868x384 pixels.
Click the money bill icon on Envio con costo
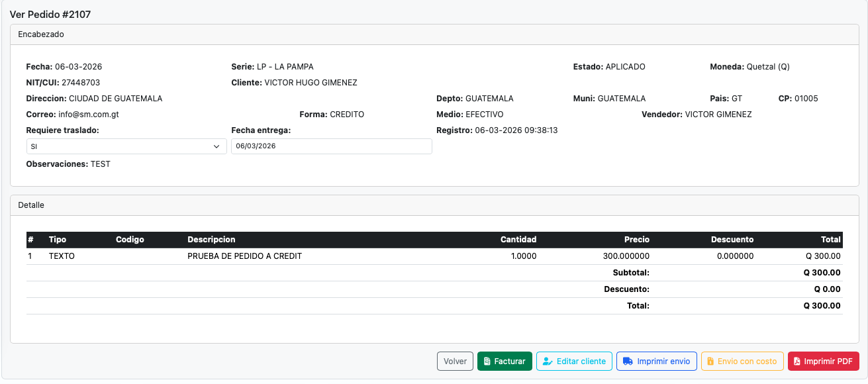(x=709, y=361)
